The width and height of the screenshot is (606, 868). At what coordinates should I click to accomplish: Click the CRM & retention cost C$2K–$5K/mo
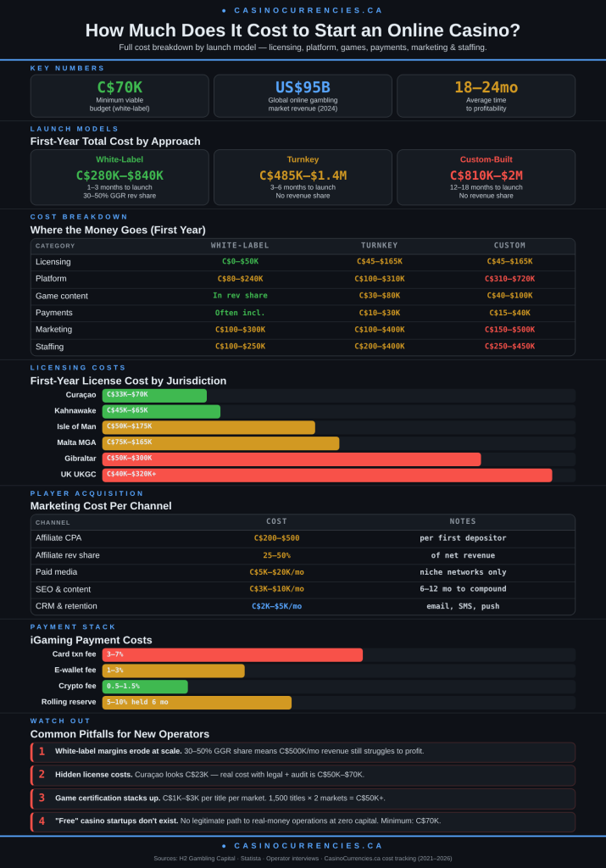276,606
